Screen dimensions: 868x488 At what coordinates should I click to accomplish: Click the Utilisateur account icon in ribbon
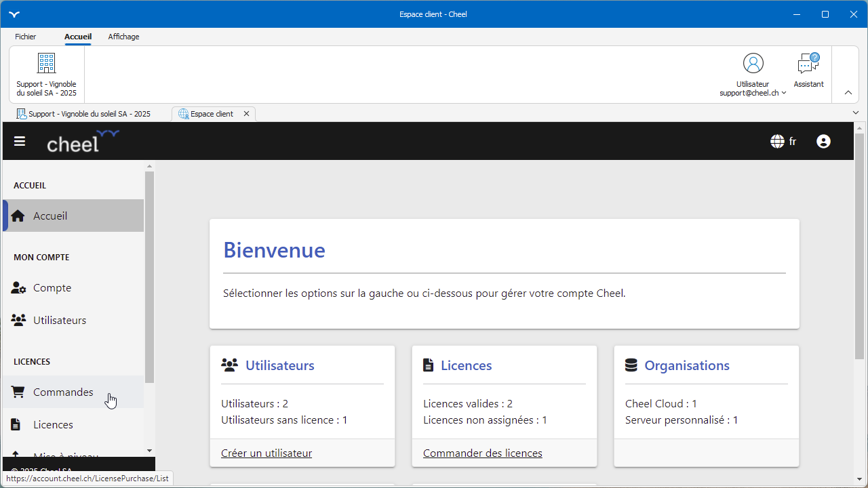coord(753,63)
